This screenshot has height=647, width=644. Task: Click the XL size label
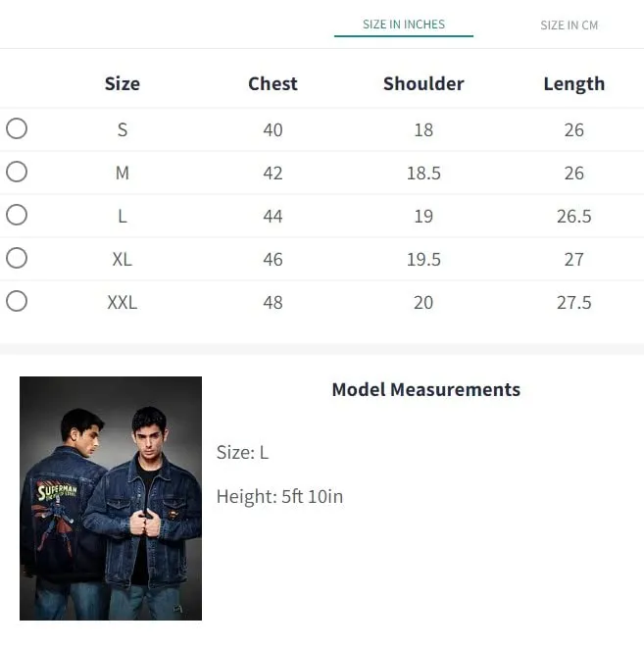[x=123, y=260]
